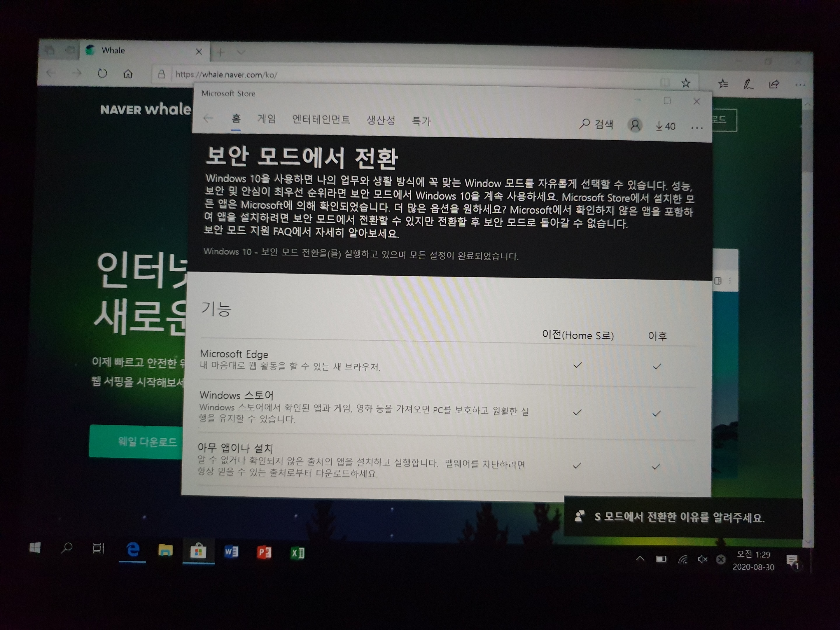Switch to the 게임 tab
This screenshot has width=840, height=630.
[x=267, y=119]
